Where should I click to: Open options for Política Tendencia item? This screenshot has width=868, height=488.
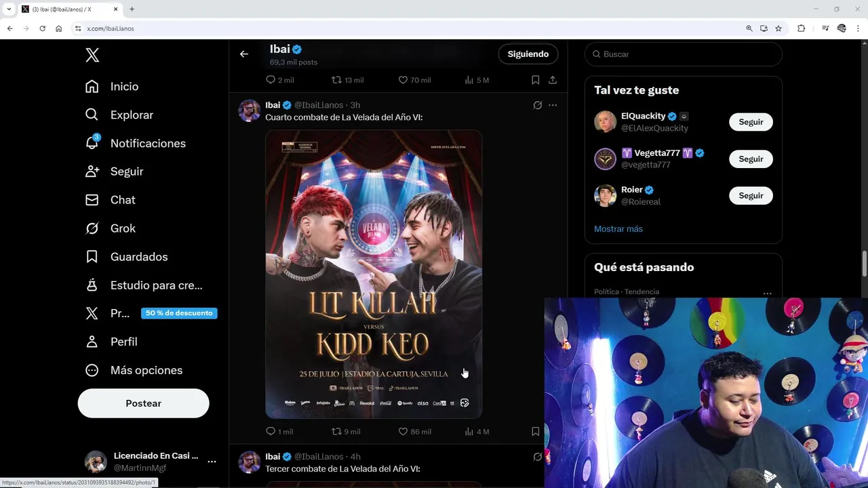click(767, 293)
